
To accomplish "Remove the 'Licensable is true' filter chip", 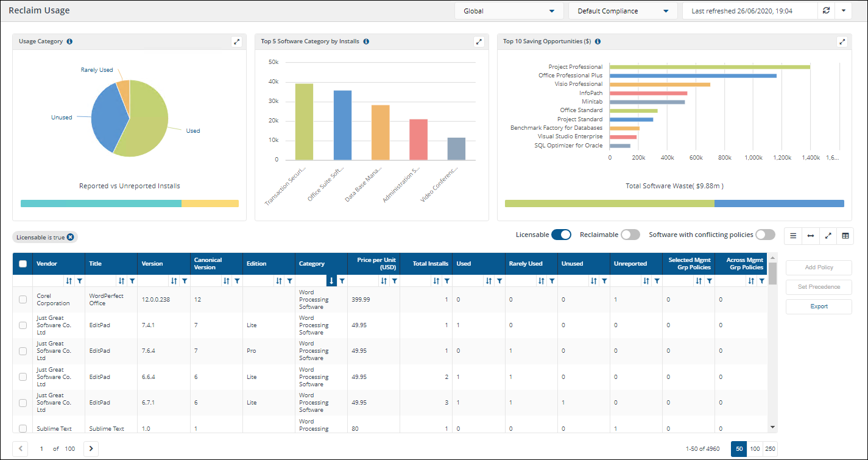I will [71, 237].
